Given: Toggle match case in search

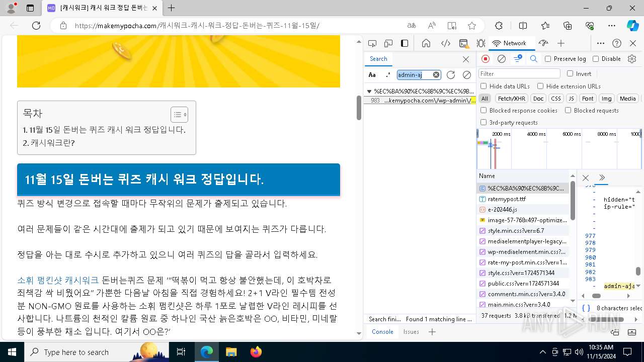Looking at the screenshot, I should click(x=372, y=75).
